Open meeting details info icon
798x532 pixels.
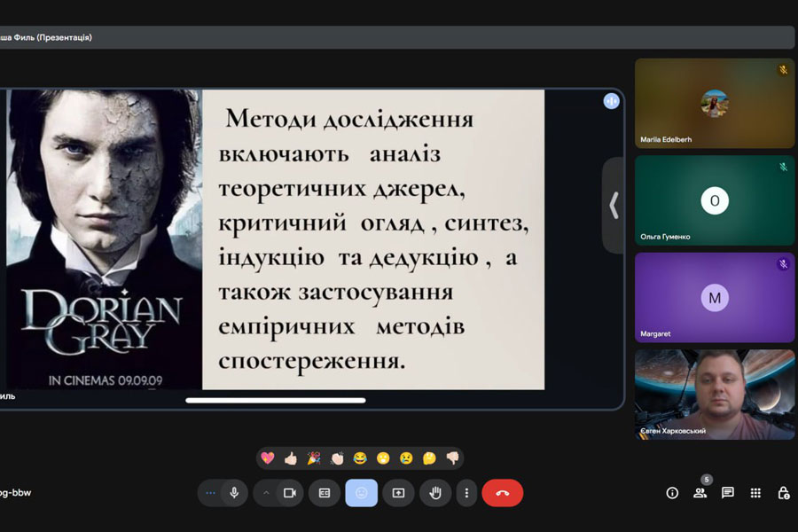tap(672, 493)
